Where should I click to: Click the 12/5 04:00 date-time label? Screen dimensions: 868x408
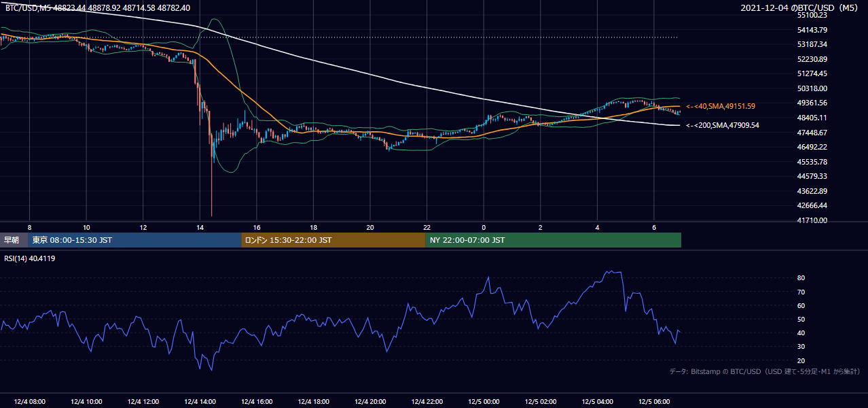[597, 402]
